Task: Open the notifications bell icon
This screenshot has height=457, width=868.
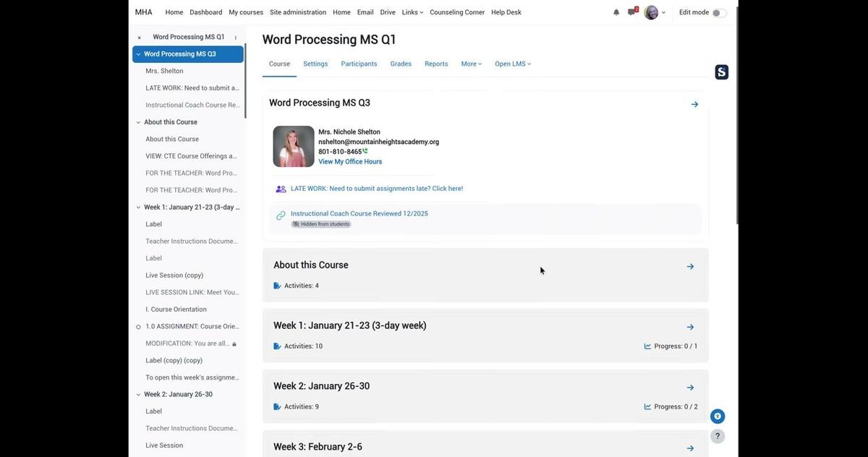Action: pyautogui.click(x=616, y=12)
